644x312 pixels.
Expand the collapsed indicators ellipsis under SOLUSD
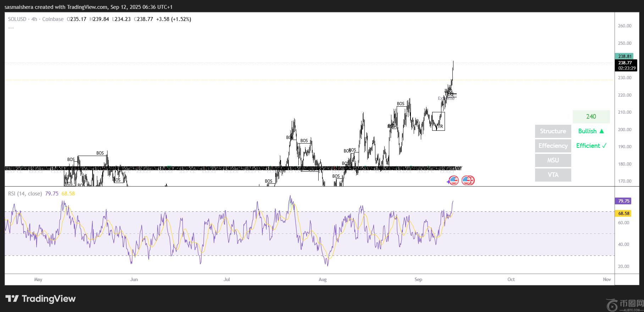point(11,27)
